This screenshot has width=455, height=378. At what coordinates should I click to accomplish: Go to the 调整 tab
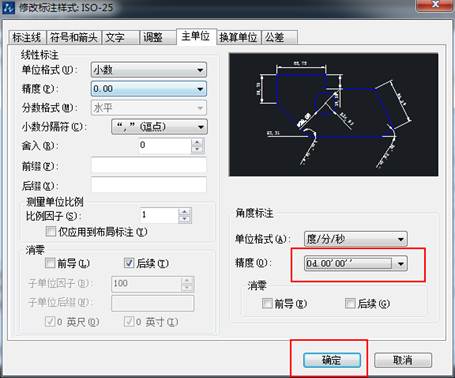click(x=158, y=37)
